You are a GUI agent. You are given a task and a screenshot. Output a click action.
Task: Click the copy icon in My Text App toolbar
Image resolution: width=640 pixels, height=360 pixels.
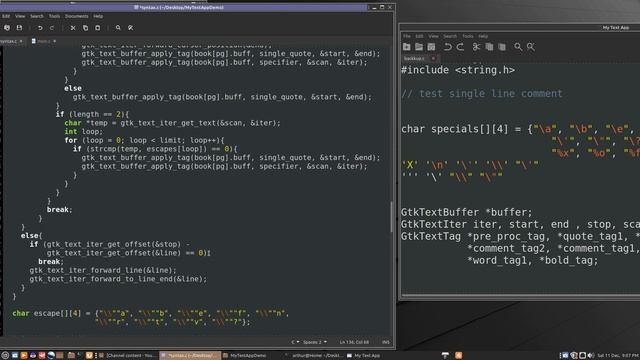coord(489,47)
